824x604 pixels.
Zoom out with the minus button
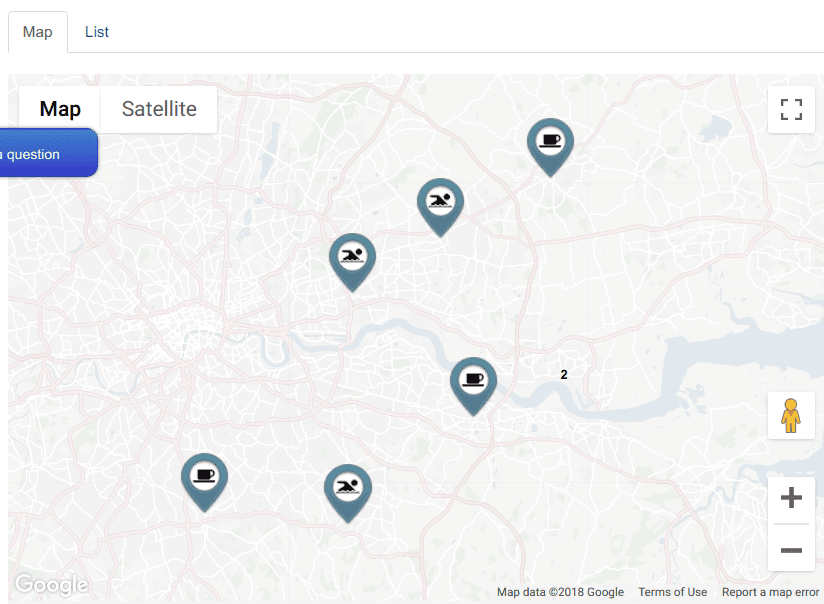pyautogui.click(x=791, y=550)
